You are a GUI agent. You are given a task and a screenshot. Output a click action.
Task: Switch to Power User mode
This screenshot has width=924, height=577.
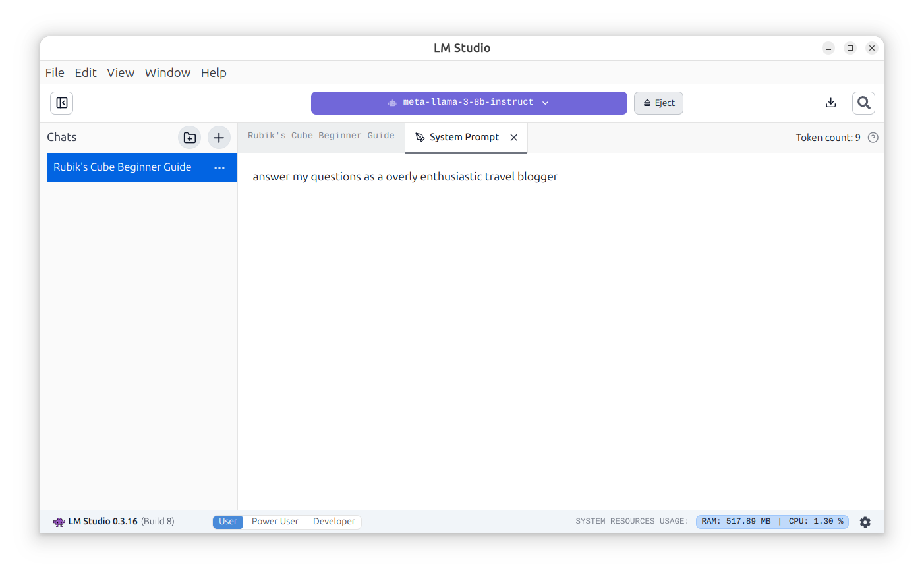(275, 522)
